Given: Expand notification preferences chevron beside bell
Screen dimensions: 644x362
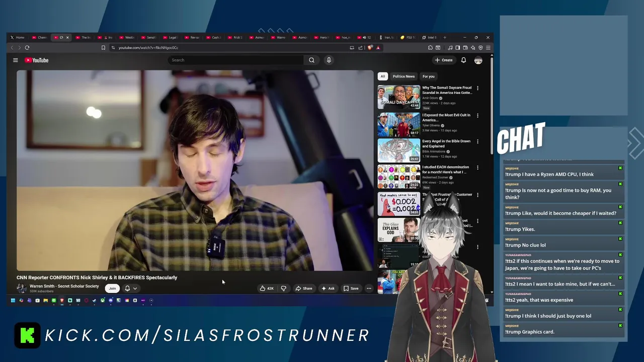Looking at the screenshot, I should tap(135, 288).
